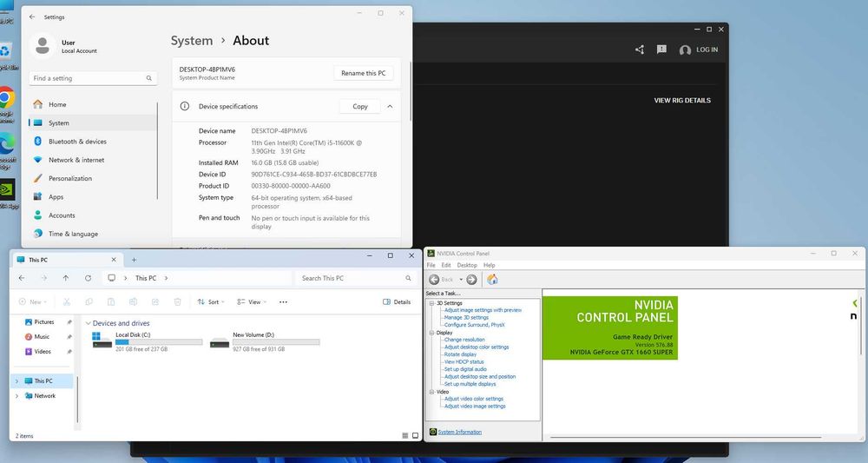Click the See more ellipsis in File Explorer
This screenshot has width=868, height=463.
click(x=284, y=301)
